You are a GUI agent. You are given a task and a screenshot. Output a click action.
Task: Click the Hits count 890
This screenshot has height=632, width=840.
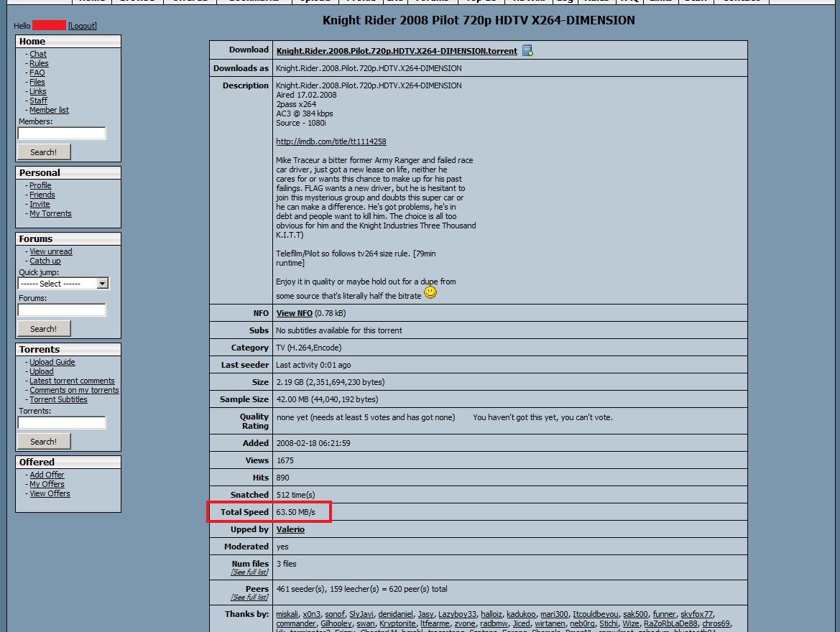[282, 478]
